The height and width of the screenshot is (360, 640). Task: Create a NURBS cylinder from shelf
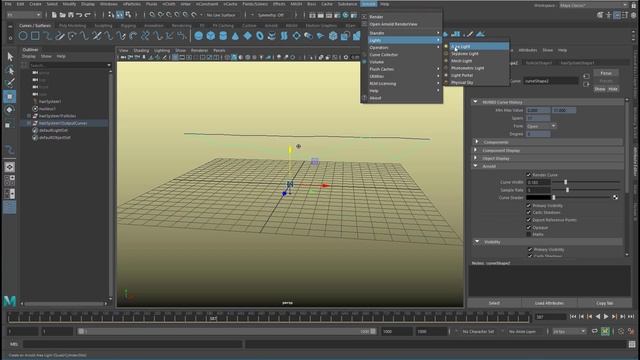pos(223,36)
